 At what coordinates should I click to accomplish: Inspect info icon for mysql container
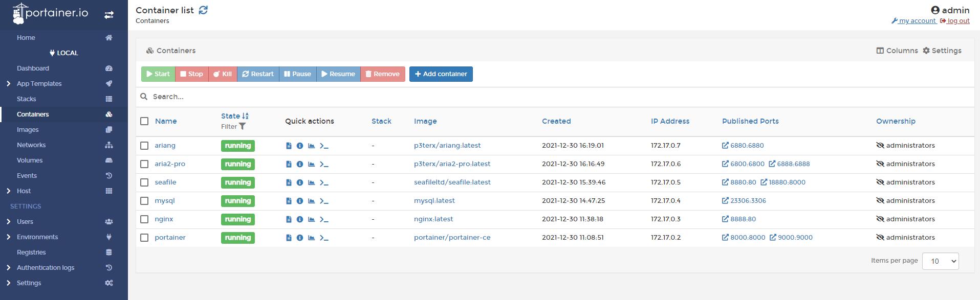click(x=300, y=201)
